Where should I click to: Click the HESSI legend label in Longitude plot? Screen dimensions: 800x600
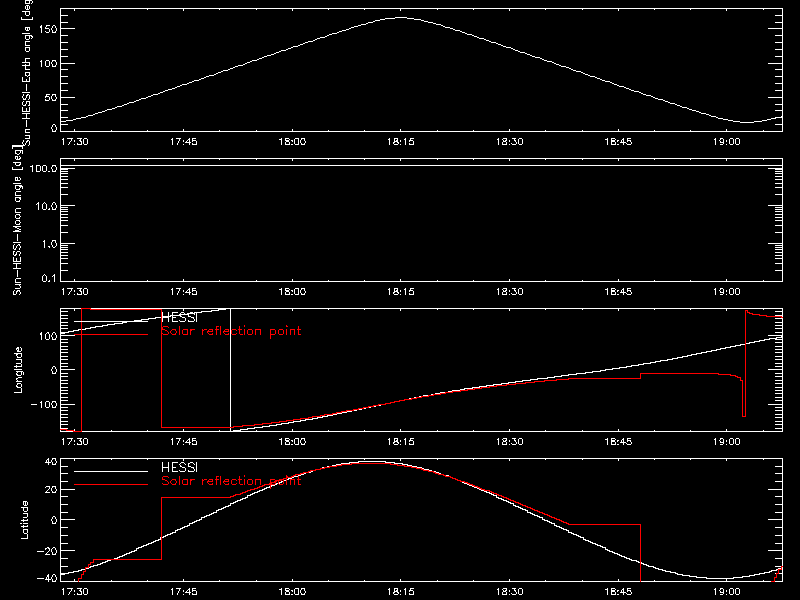179,317
